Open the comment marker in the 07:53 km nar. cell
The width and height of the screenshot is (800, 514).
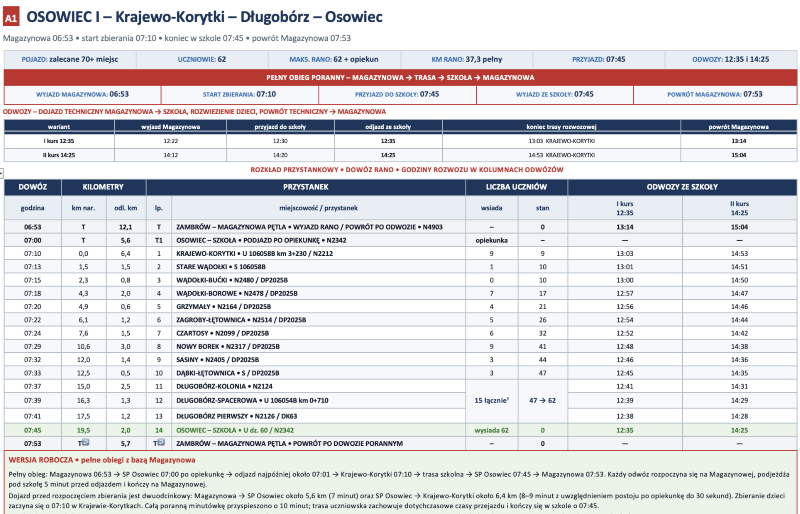86,443
